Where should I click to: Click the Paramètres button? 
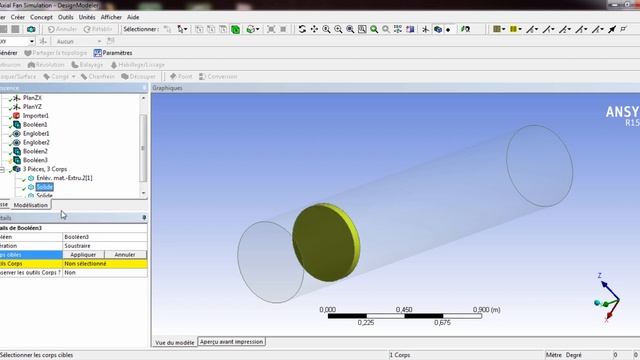[x=113, y=53]
